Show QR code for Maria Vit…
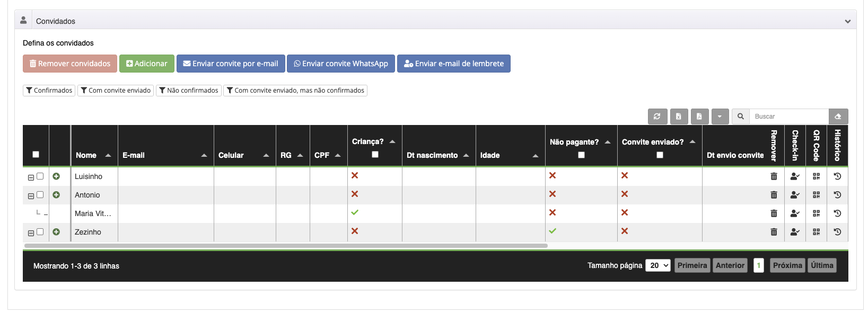 [817, 213]
